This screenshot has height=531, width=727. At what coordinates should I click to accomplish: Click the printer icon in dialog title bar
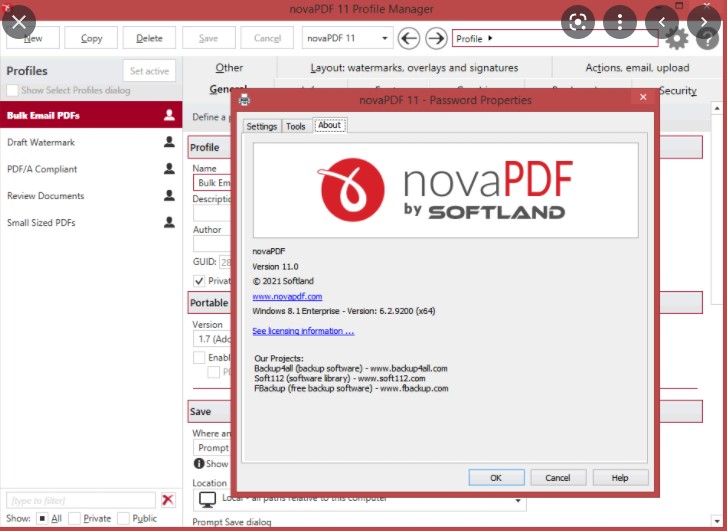point(244,100)
